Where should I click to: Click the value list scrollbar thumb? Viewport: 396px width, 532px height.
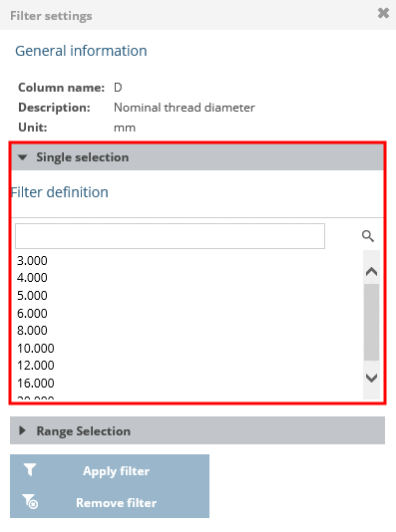tap(371, 323)
